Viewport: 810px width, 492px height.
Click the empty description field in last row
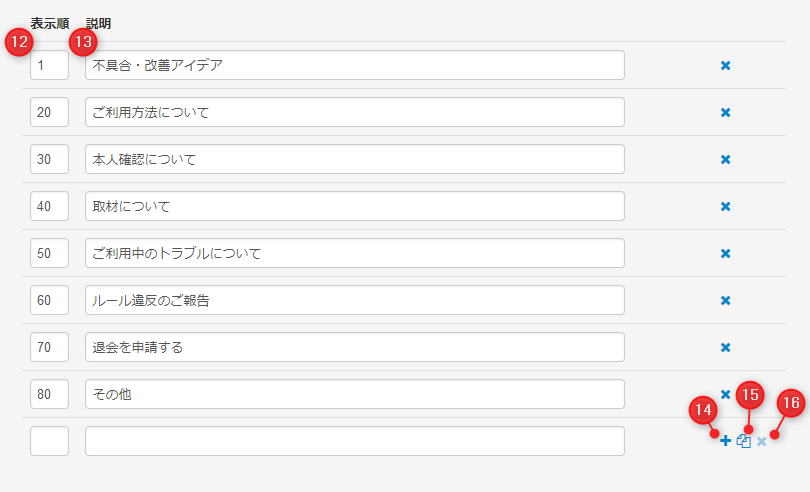click(x=354, y=441)
